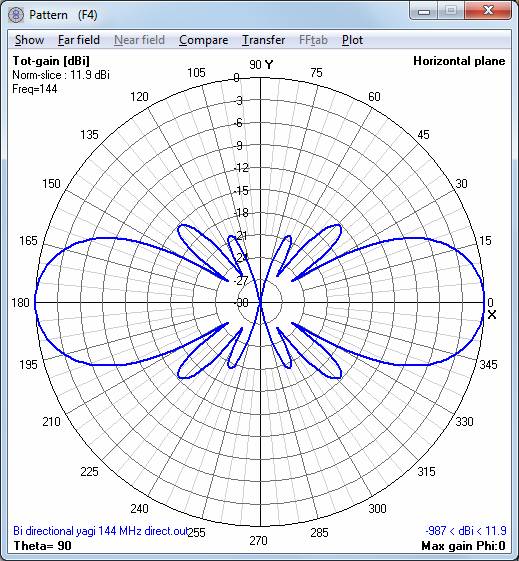Click the Pattern (F4) title text

click(x=63, y=15)
